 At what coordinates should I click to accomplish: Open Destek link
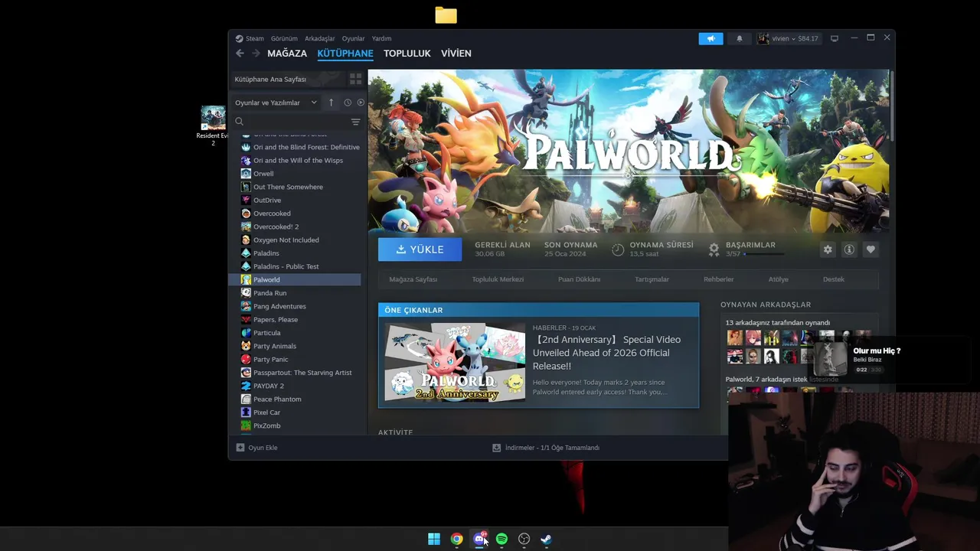834,279
